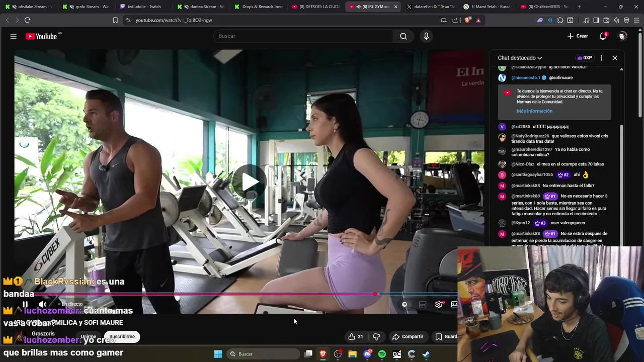The width and height of the screenshot is (644, 362).
Task: Open the extensions puzzle icon
Action: click(x=560, y=20)
